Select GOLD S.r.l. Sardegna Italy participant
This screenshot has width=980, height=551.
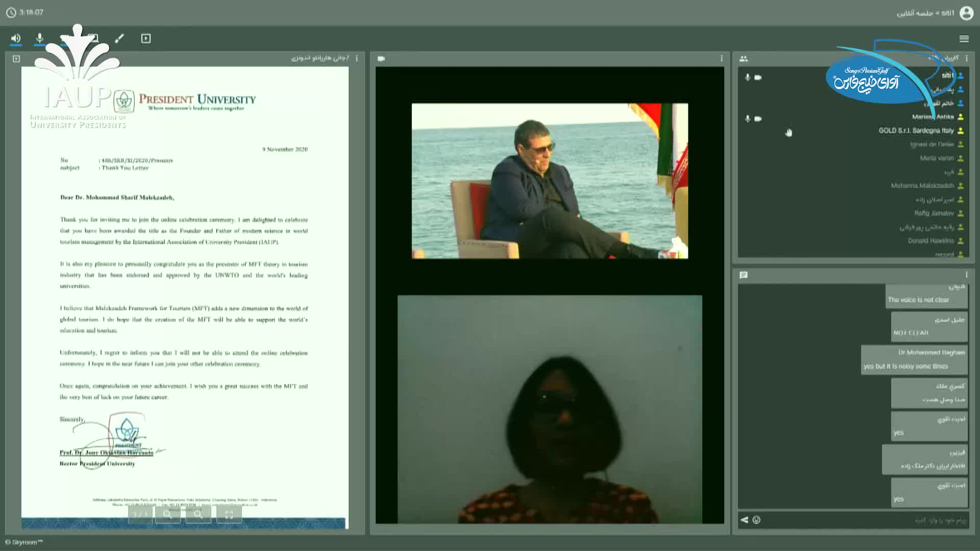(x=916, y=131)
